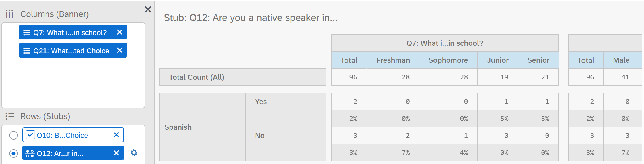This screenshot has height=164, width=644.
Task: Click checkbox icon on Q10 chip
Action: 30,135
